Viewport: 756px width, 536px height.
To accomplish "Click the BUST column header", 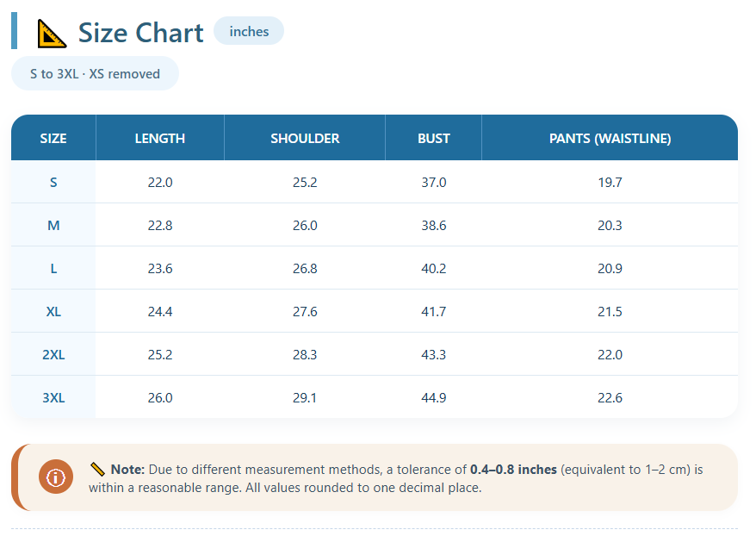I will [x=434, y=138].
